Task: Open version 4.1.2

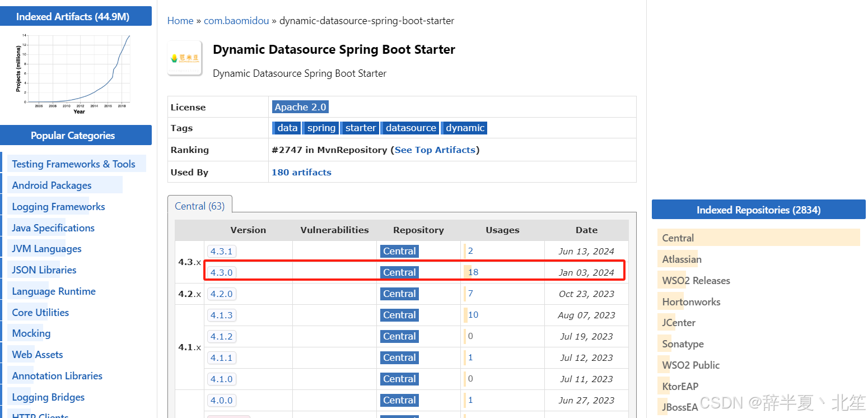Action: (221, 337)
